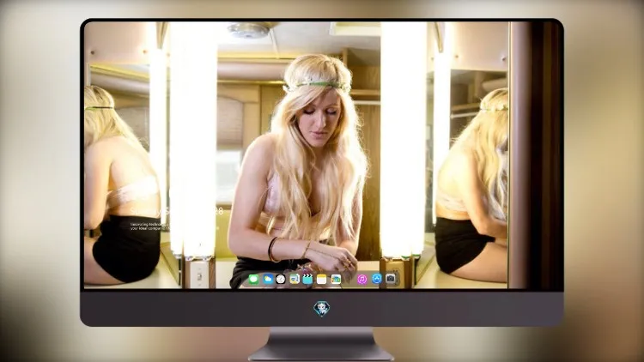The width and height of the screenshot is (644, 362).
Task: Launch the clapperboard video app in dock
Action: click(307, 280)
